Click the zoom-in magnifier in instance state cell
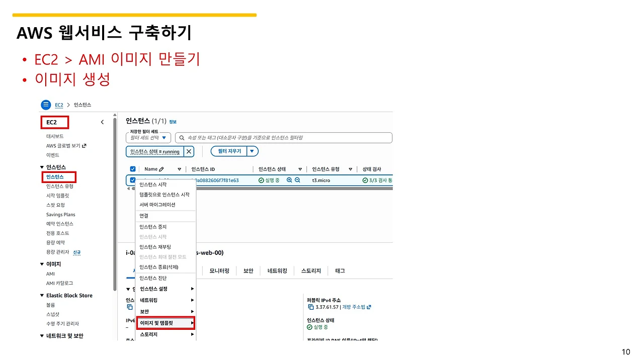The image size is (644, 362). click(289, 180)
